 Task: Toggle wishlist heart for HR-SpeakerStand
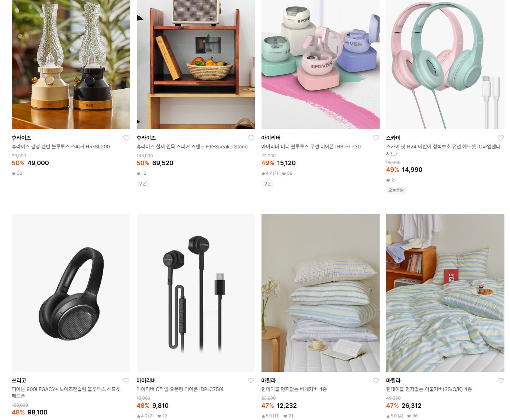[x=251, y=138]
